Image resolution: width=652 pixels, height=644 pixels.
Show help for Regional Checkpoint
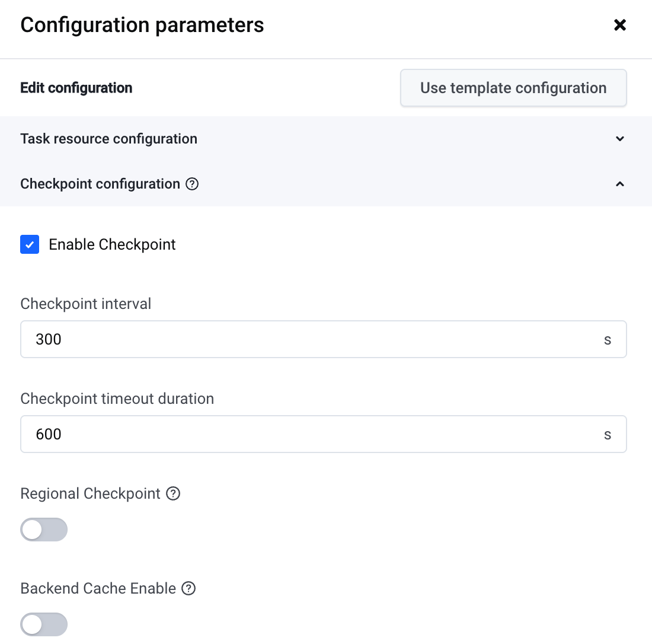click(x=173, y=493)
